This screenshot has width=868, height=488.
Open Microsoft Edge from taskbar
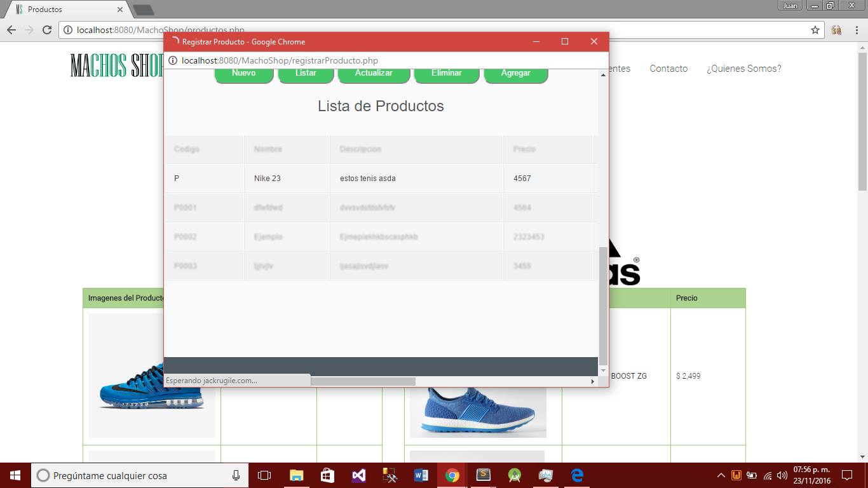click(577, 475)
